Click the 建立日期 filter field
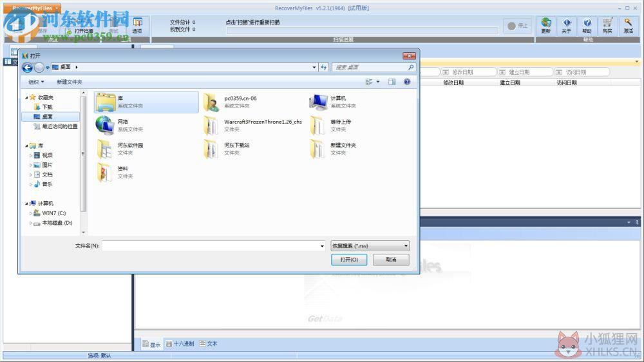 (526, 72)
